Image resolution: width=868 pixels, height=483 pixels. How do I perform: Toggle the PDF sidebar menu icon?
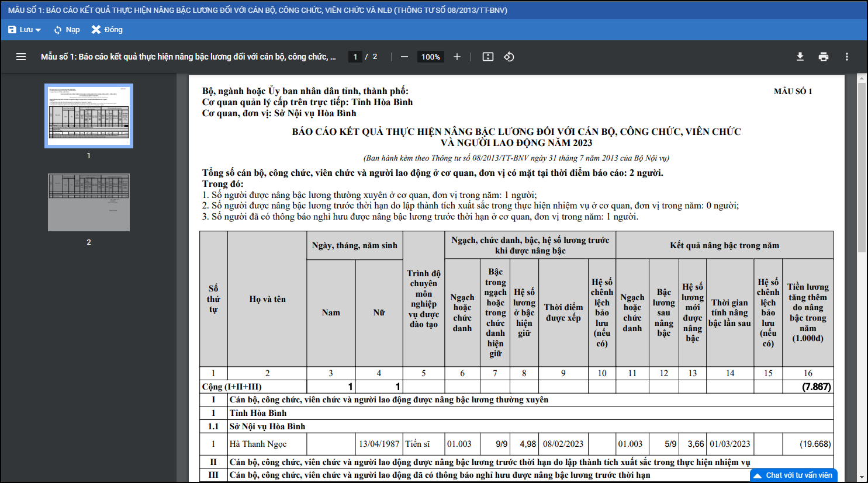(x=21, y=57)
